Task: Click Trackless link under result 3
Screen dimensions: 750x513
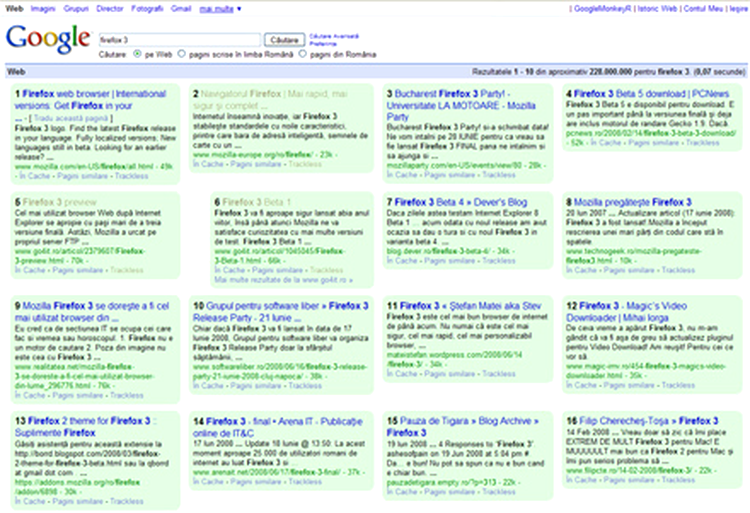Action: tap(499, 175)
